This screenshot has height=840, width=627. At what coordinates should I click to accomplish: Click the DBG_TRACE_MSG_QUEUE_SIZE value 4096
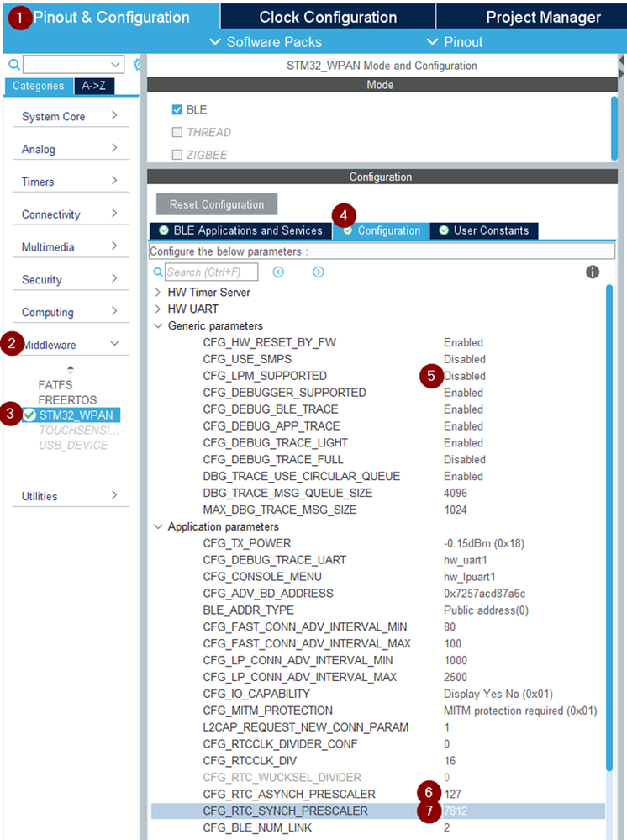pos(456,493)
